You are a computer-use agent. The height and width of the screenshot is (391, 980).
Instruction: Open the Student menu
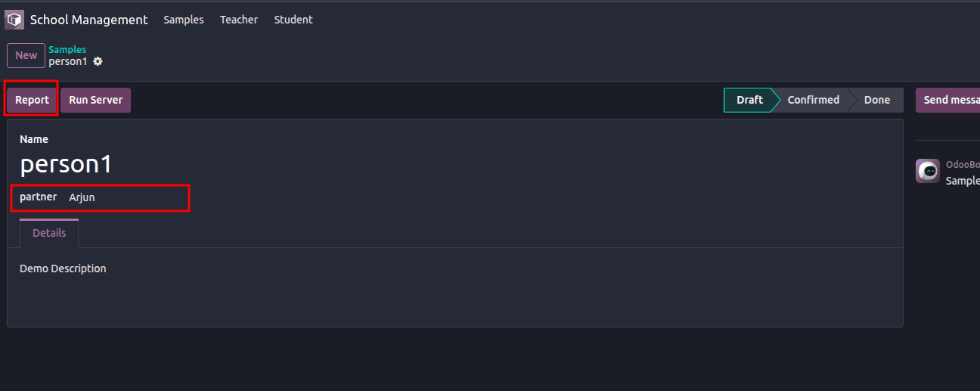293,20
